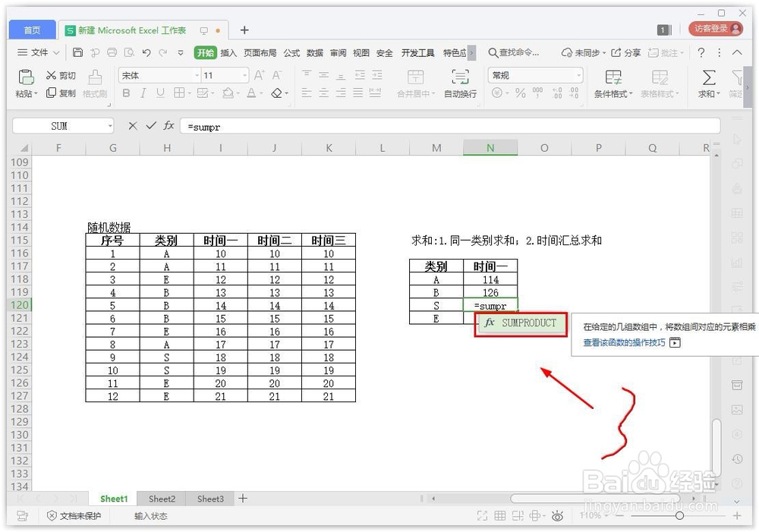Click the Conditional Formatting (条件格式) icon

coord(613,77)
